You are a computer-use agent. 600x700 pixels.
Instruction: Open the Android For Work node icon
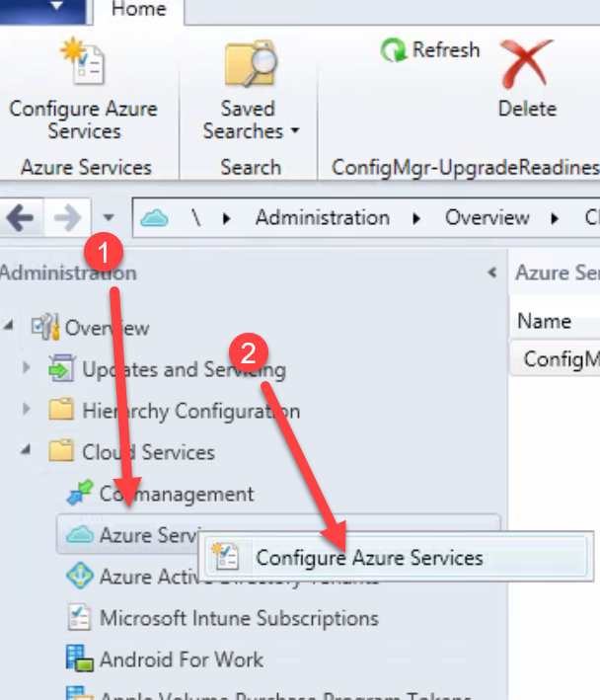pyautogui.click(x=79, y=660)
